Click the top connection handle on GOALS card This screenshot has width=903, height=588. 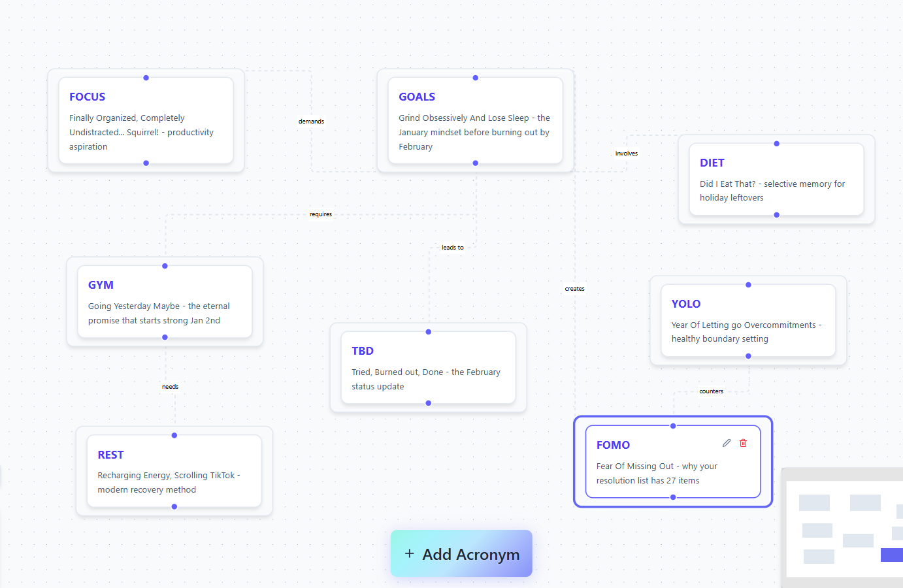click(x=474, y=77)
